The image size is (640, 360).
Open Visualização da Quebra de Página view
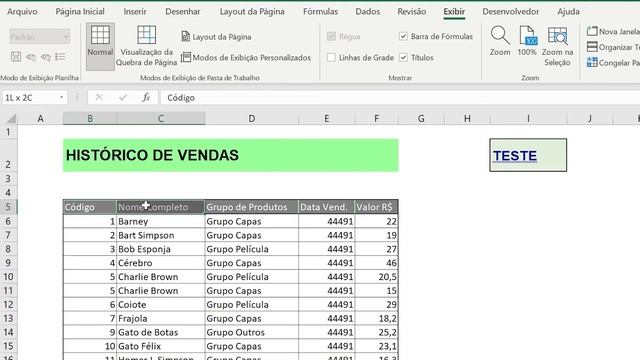click(147, 46)
